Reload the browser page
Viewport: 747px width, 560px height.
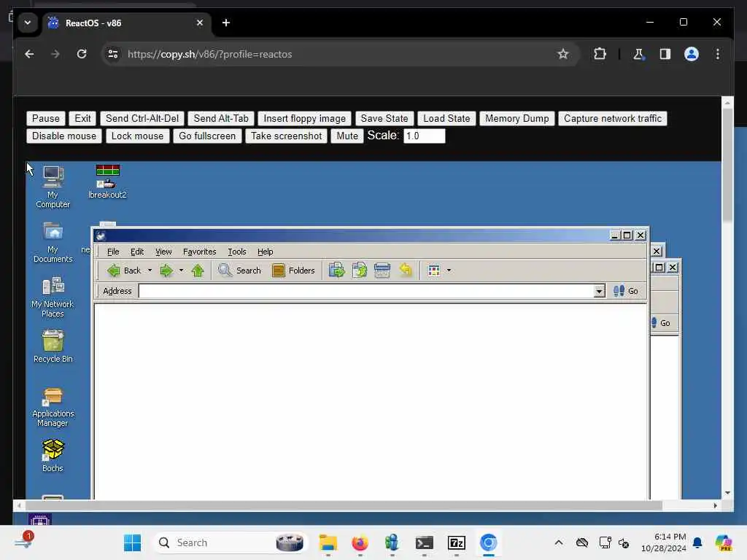[82, 54]
